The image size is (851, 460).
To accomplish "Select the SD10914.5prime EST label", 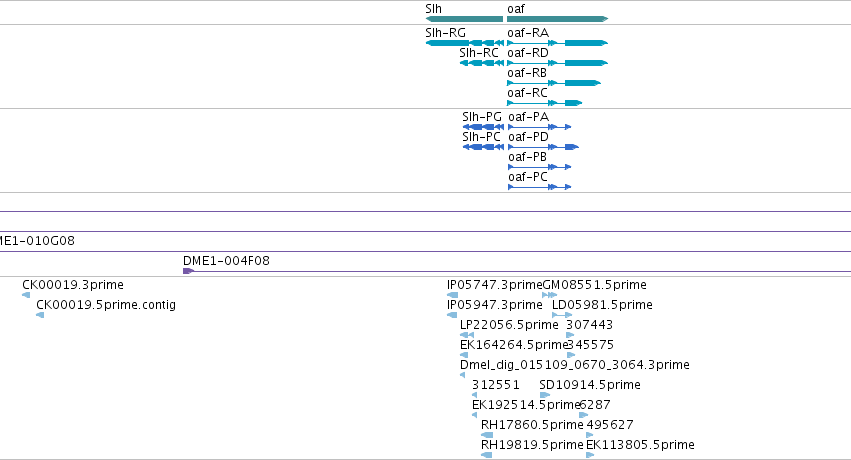I will [590, 385].
